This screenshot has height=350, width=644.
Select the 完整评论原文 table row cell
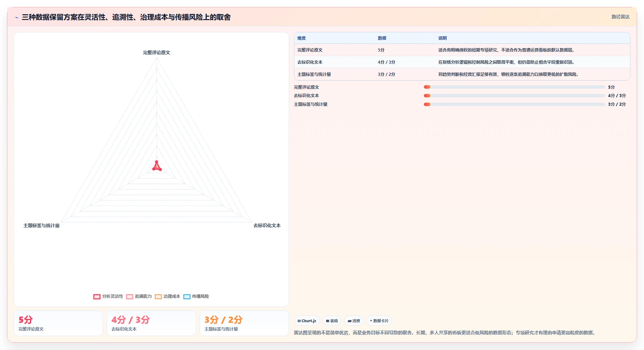[310, 50]
